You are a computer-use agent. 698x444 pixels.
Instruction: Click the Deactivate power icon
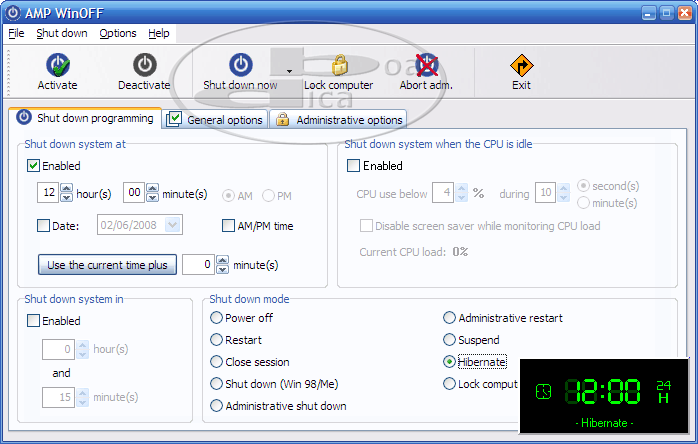pyautogui.click(x=144, y=65)
